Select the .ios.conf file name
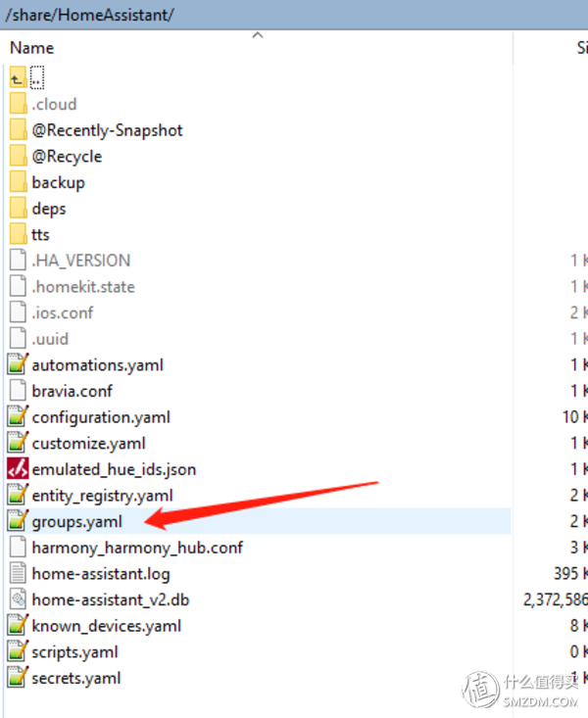Image resolution: width=588 pixels, height=718 pixels. (x=63, y=312)
